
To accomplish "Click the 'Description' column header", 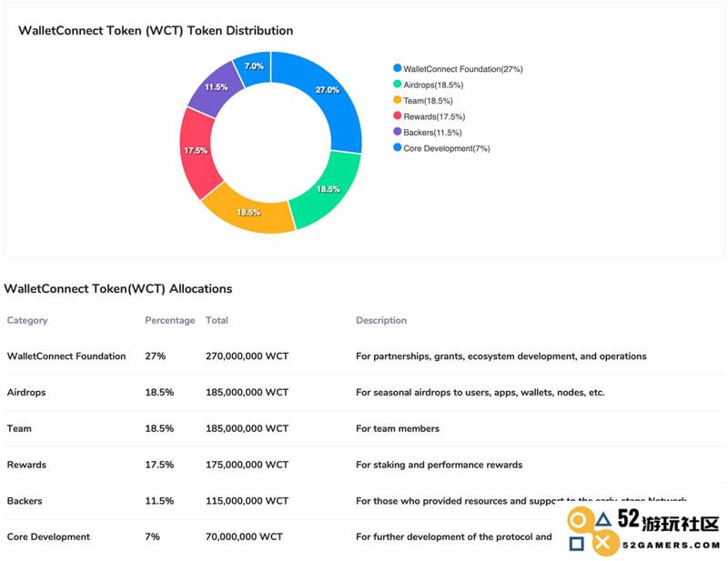I will click(x=381, y=320).
